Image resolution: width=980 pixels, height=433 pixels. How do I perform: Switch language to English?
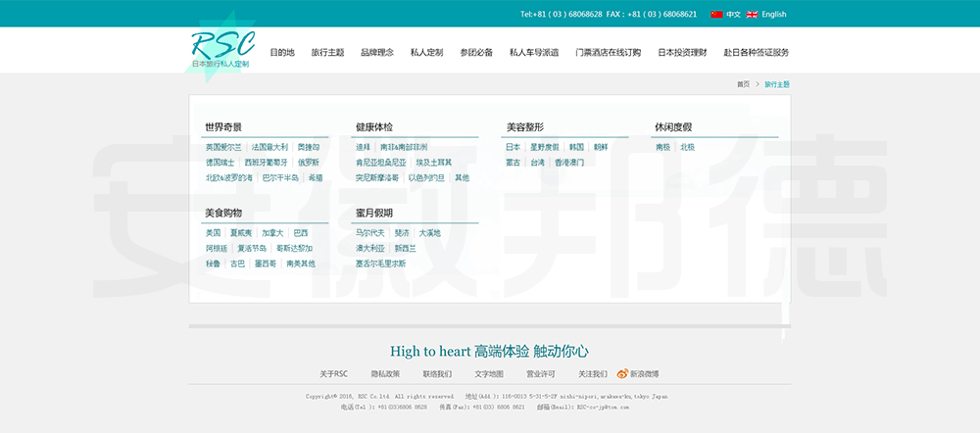773,15
